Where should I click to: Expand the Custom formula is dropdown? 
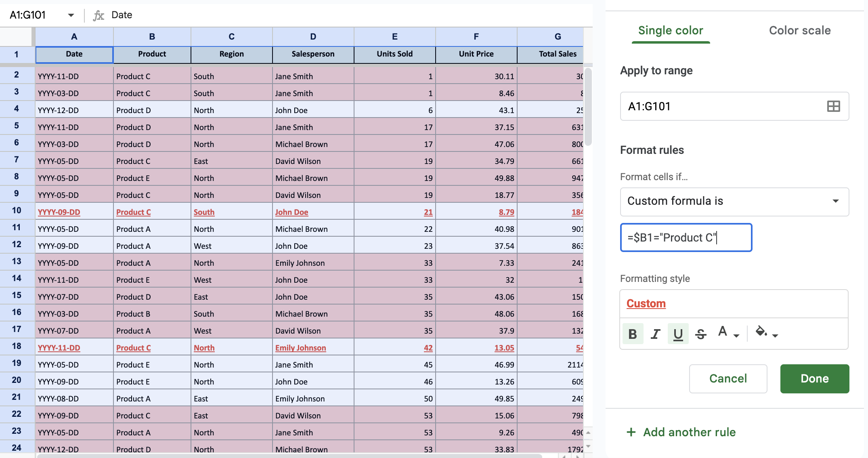click(835, 201)
